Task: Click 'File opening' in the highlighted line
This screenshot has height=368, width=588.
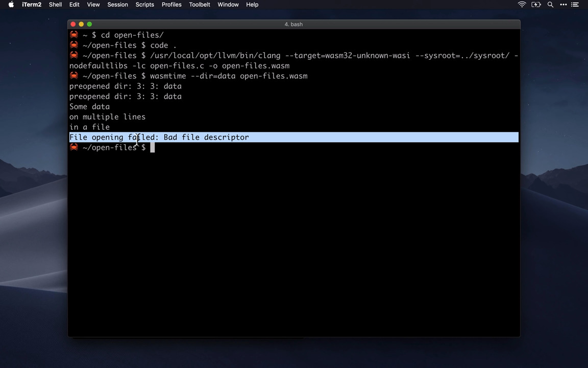Action: coord(96,137)
